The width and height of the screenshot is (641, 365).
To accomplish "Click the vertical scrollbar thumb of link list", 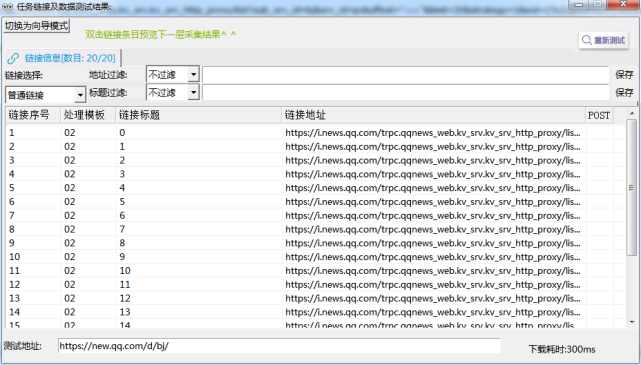I will 632,188.
